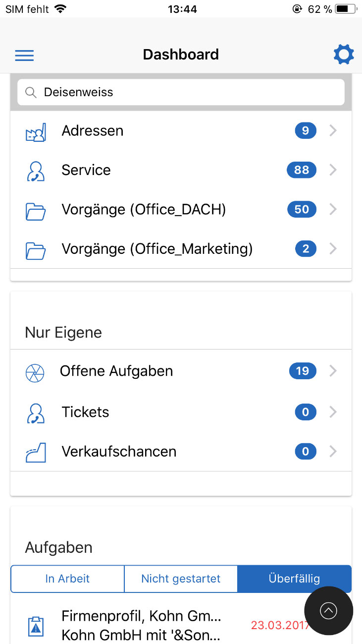
Task: Select the Überfällig tab
Action: coord(294,579)
